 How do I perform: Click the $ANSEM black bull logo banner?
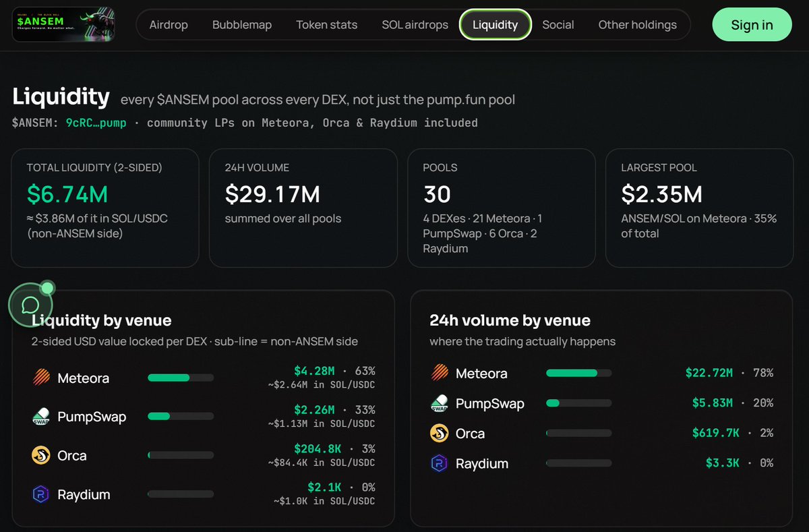[63, 24]
